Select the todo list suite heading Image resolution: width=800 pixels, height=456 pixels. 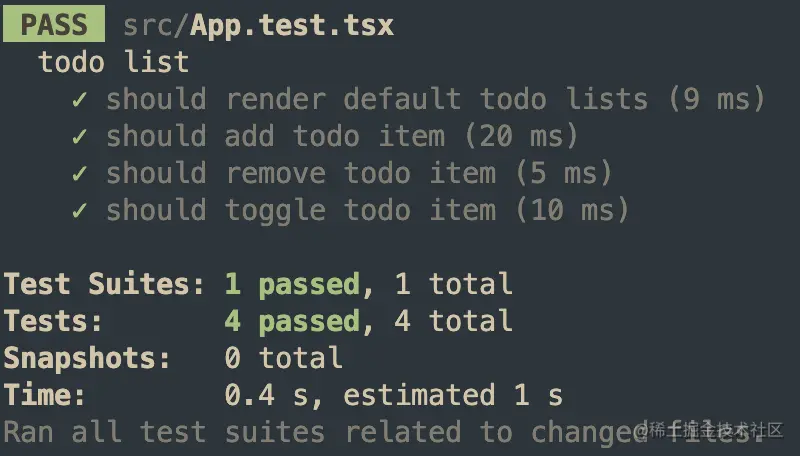point(114,62)
